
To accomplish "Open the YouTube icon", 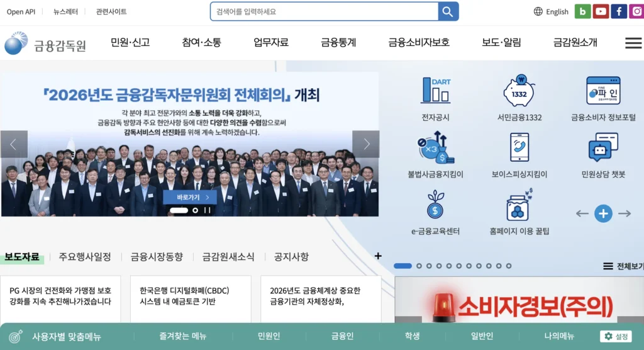I will click(601, 11).
